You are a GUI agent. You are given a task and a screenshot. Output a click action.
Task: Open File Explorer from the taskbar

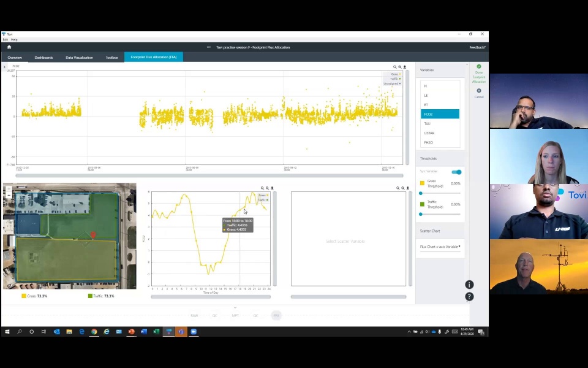coord(69,332)
